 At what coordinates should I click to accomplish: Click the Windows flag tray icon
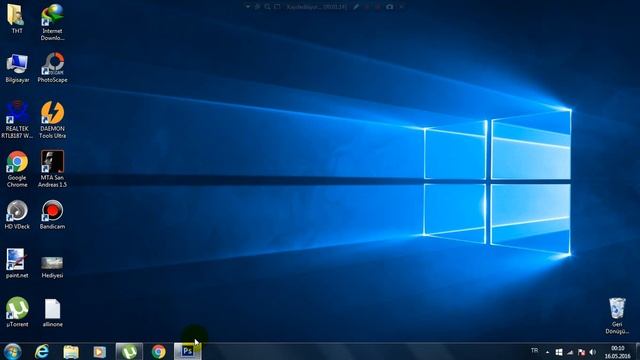(559, 352)
